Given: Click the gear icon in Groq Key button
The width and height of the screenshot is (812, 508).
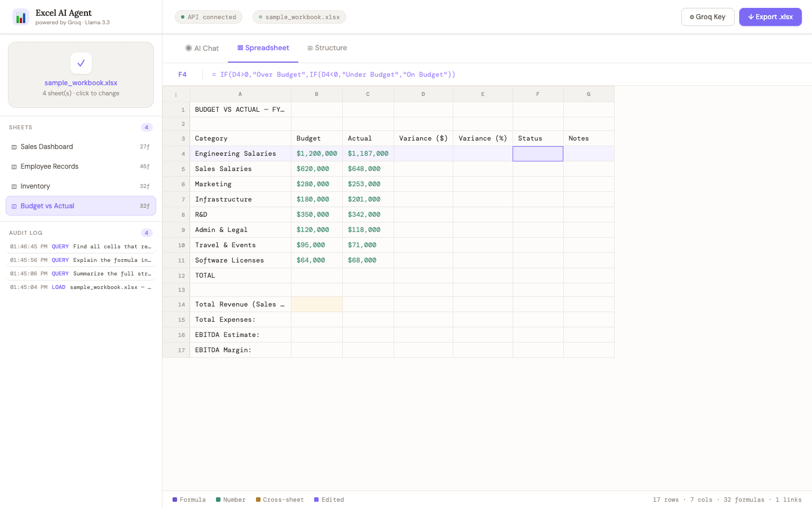Looking at the screenshot, I should tap(692, 17).
